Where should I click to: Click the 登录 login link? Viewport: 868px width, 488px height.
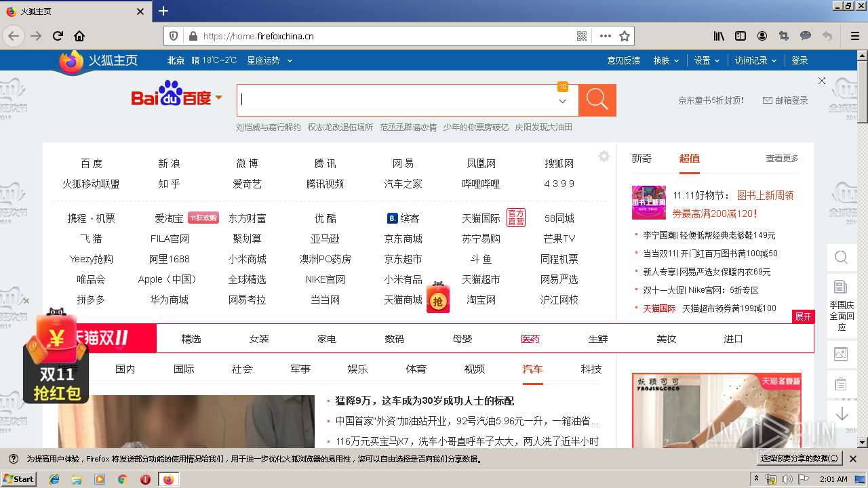(800, 60)
